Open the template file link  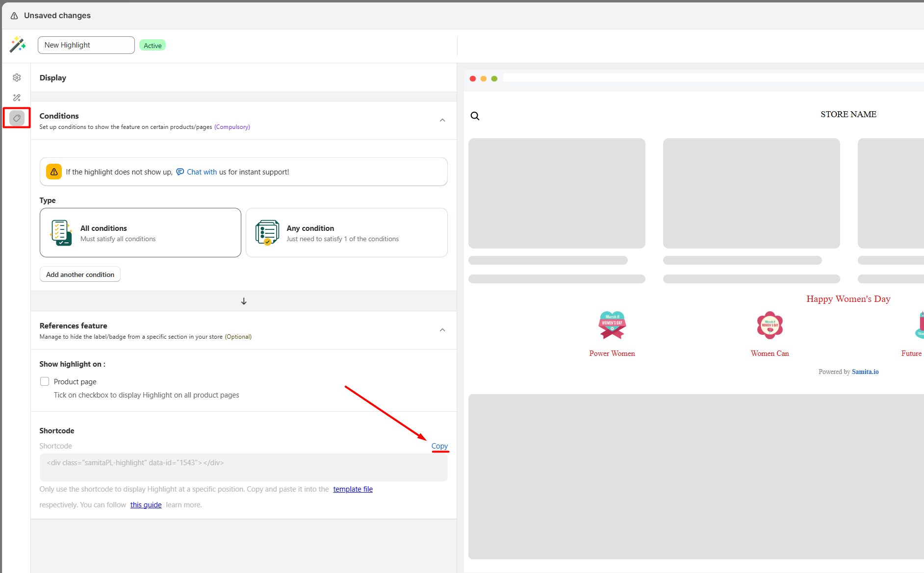click(353, 489)
